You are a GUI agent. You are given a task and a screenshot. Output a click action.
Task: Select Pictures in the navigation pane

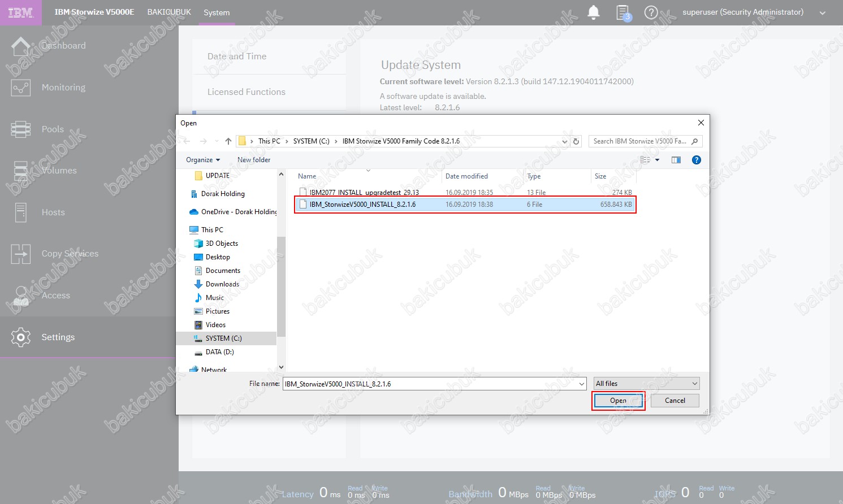(218, 311)
